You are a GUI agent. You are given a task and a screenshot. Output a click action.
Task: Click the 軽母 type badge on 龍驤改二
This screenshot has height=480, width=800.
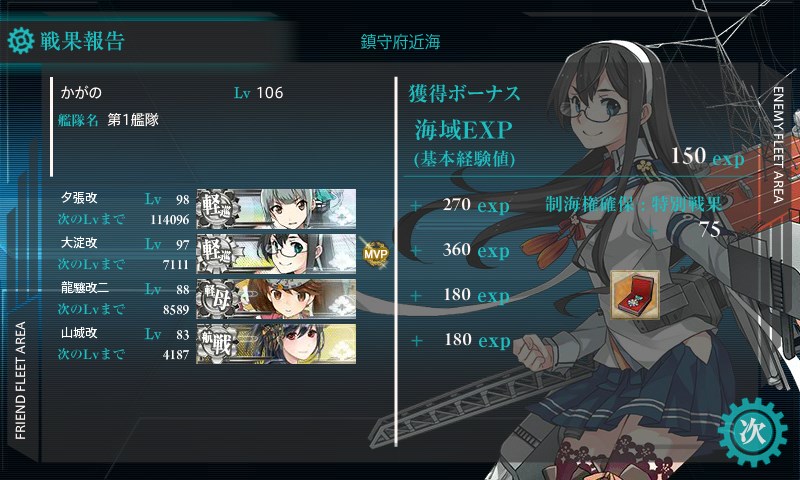coord(218,298)
